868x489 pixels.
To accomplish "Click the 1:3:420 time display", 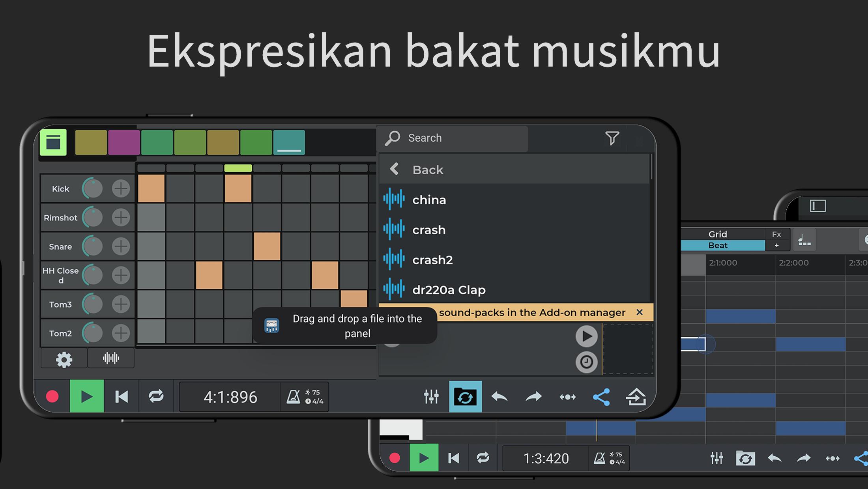I will (546, 458).
